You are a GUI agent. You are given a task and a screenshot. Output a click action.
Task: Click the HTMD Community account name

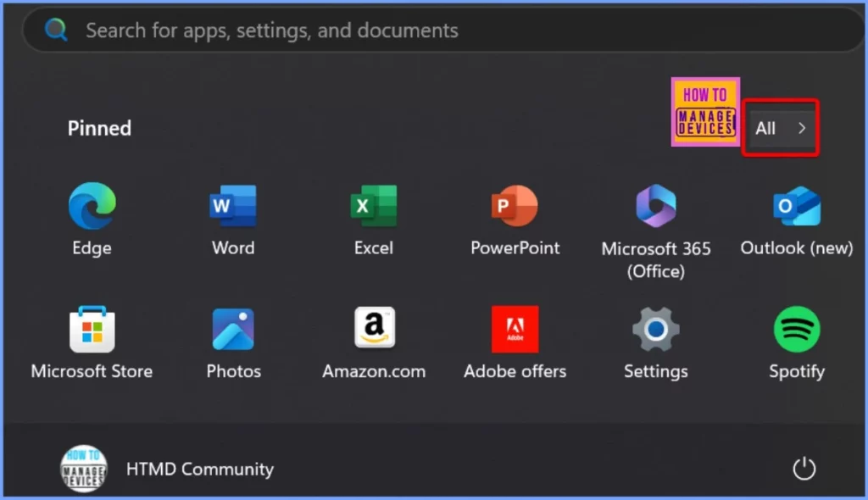click(x=200, y=469)
